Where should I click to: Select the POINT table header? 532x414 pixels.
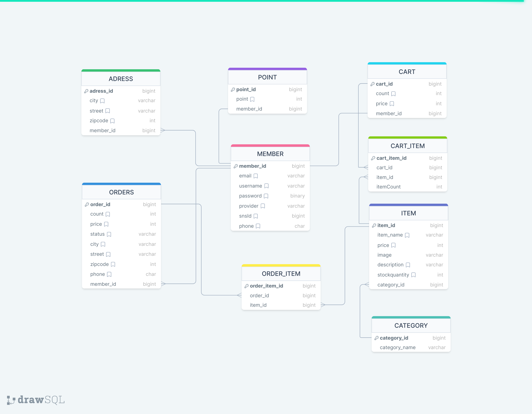point(268,77)
